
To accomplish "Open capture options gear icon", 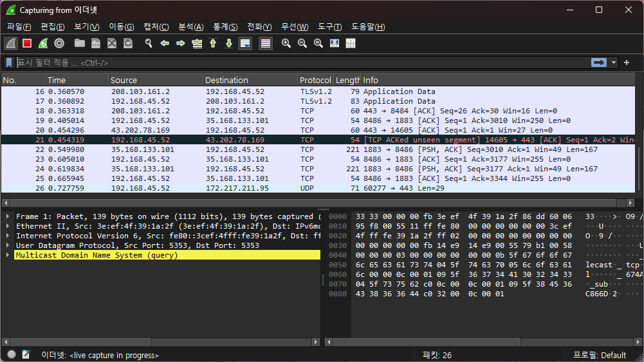I will point(59,43).
